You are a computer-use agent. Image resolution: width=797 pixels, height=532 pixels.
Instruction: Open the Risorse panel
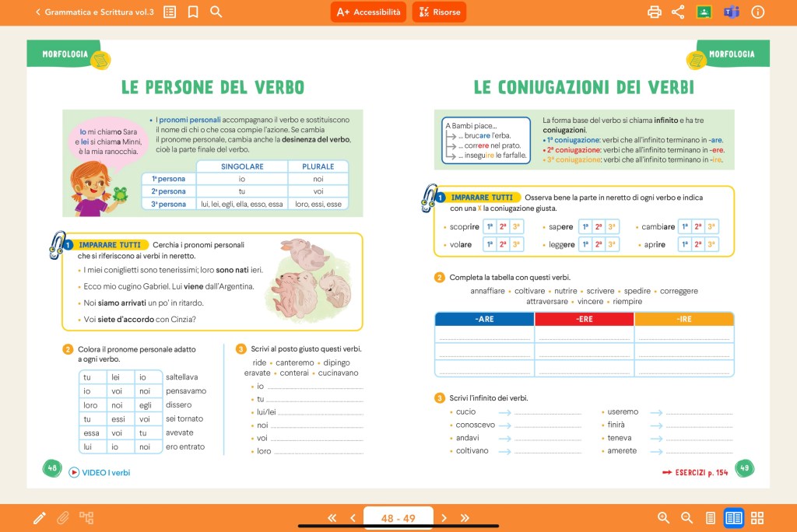point(439,12)
